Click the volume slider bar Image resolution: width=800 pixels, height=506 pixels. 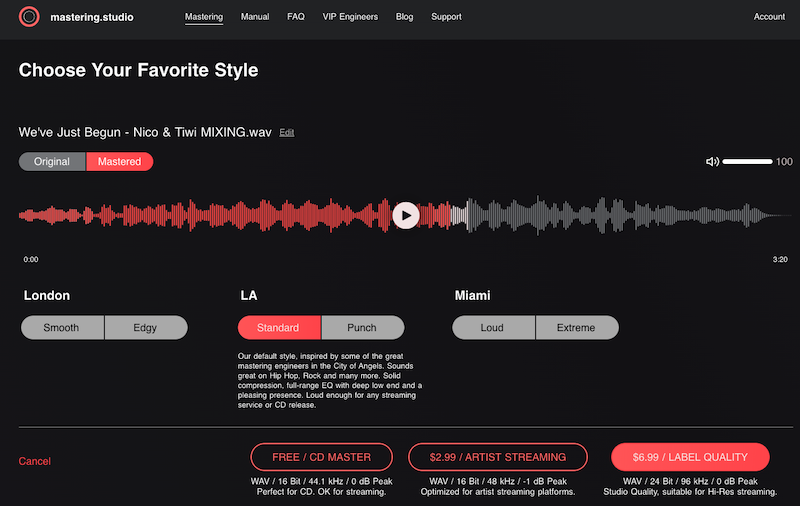[747, 162]
